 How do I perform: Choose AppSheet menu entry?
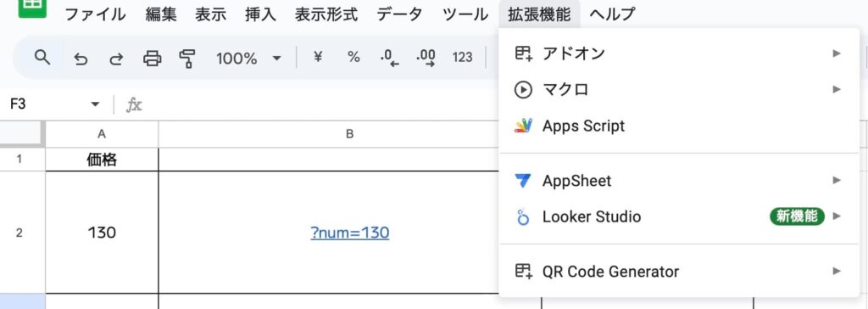(679, 180)
